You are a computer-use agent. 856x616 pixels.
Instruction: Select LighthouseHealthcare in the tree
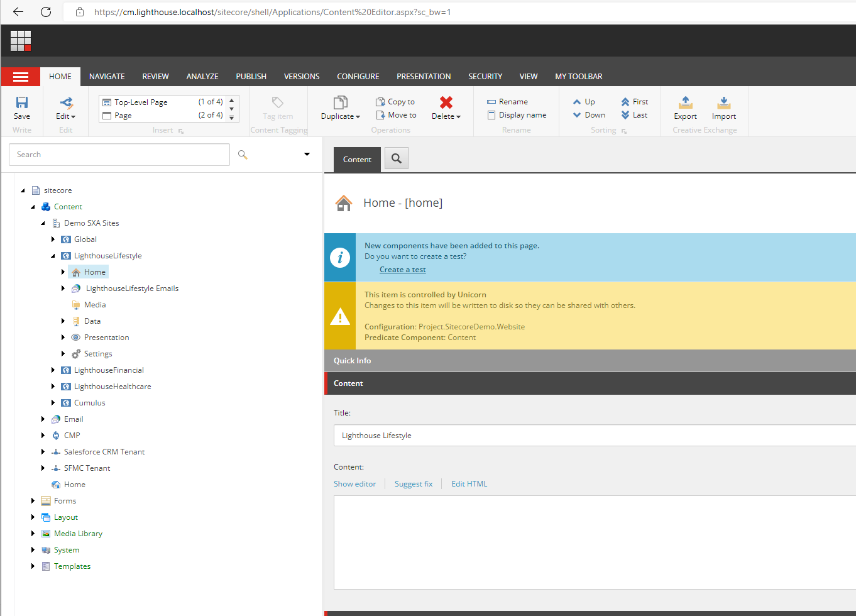click(112, 387)
